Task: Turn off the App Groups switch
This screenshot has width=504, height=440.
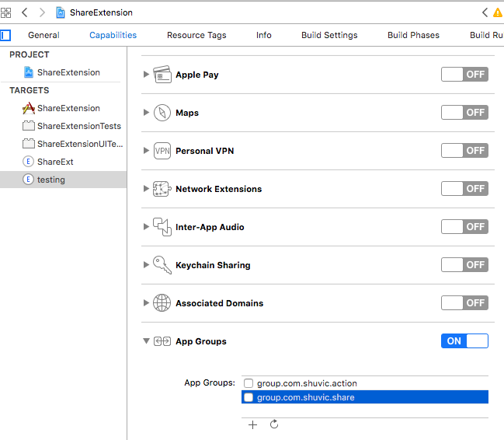Action: [x=464, y=340]
